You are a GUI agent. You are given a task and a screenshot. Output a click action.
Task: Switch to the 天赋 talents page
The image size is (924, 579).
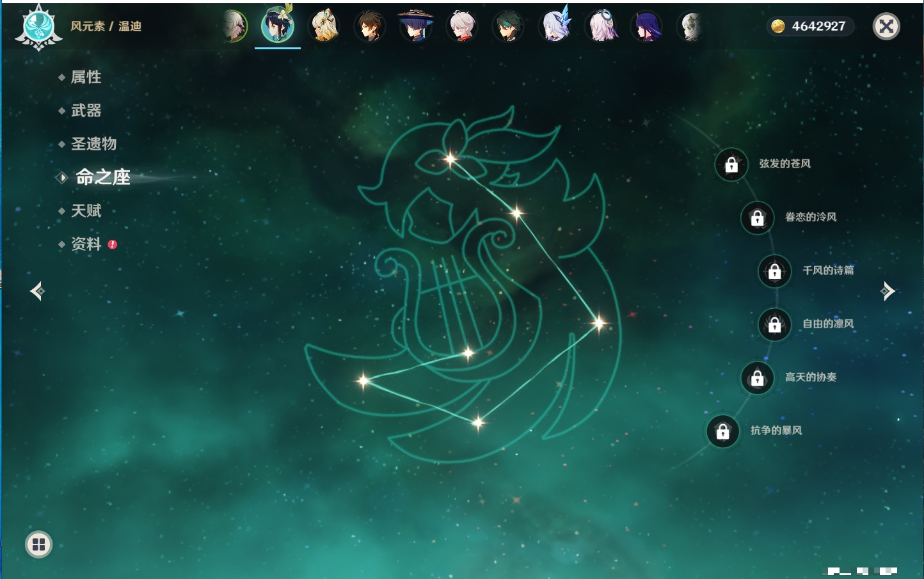pyautogui.click(x=86, y=210)
